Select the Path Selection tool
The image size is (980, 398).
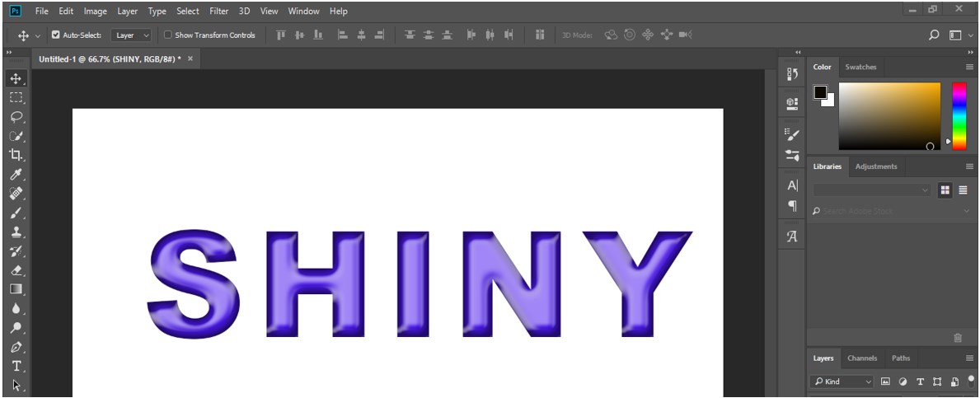(16, 385)
